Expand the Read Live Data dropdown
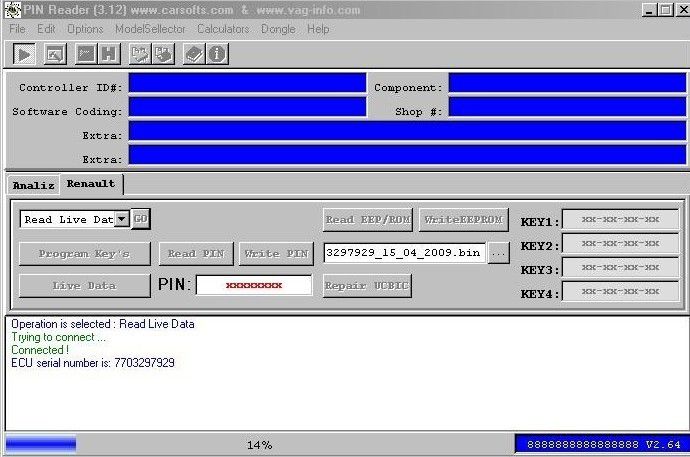The height and width of the screenshot is (457, 690). [121, 219]
